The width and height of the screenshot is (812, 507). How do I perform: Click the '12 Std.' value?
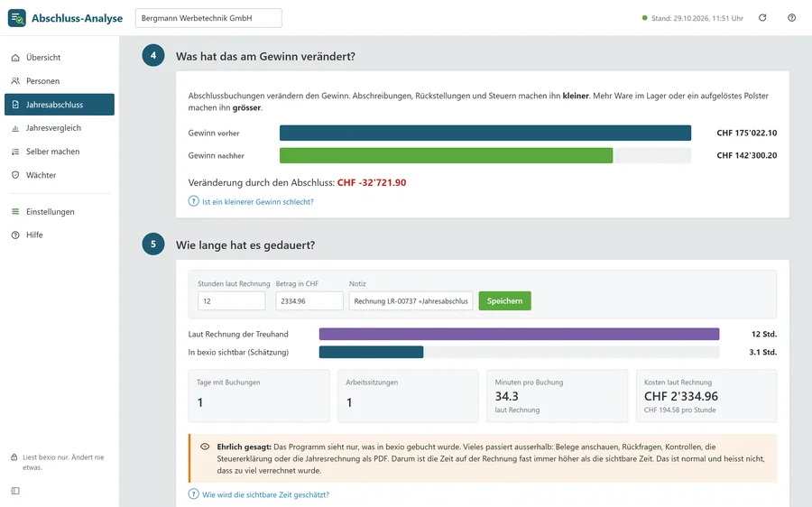[x=764, y=334]
